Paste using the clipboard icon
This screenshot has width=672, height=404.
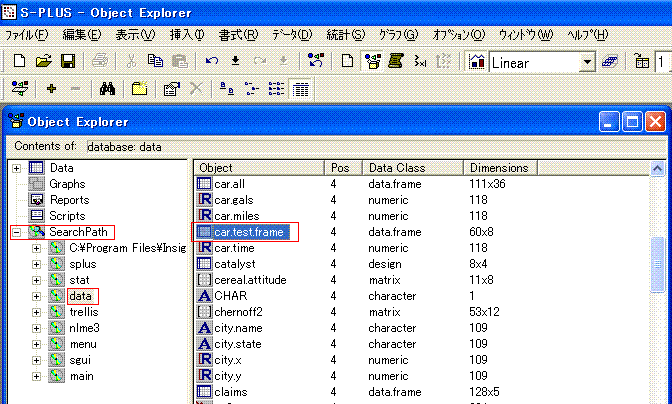pos(180,61)
